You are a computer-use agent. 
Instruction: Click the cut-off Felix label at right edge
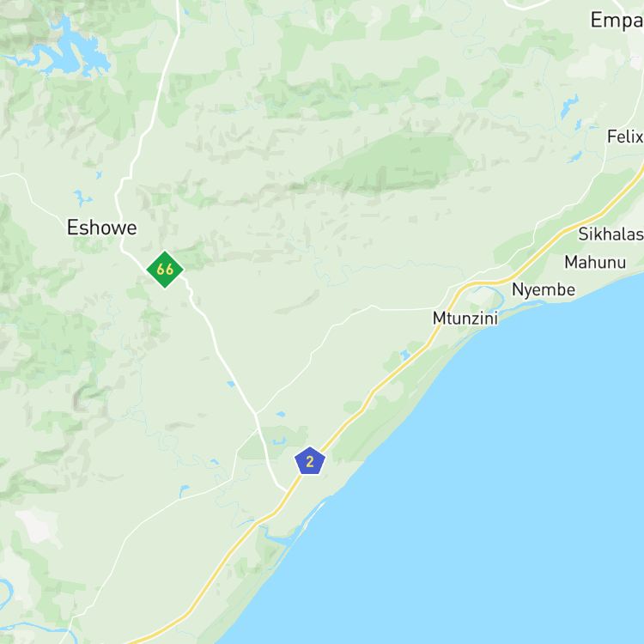point(625,137)
